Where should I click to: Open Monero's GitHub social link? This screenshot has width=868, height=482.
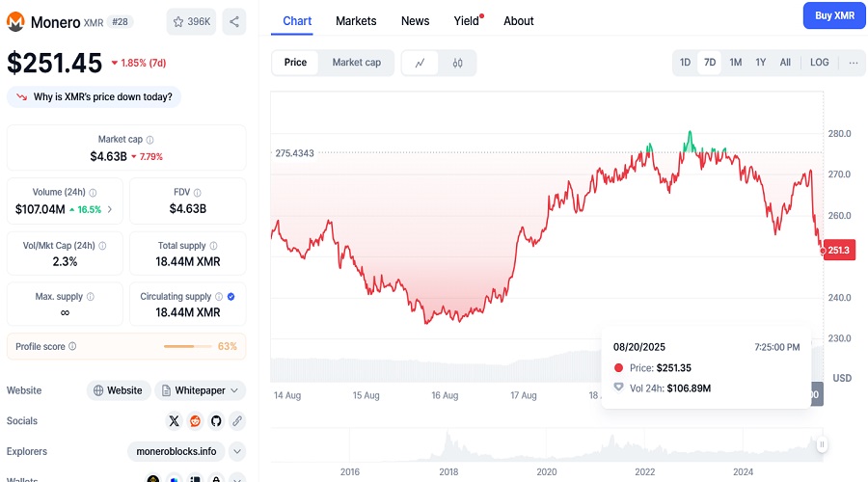click(216, 421)
